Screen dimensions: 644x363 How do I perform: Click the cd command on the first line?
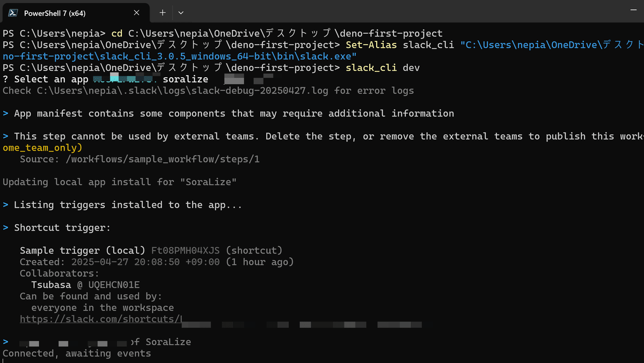[x=116, y=33]
